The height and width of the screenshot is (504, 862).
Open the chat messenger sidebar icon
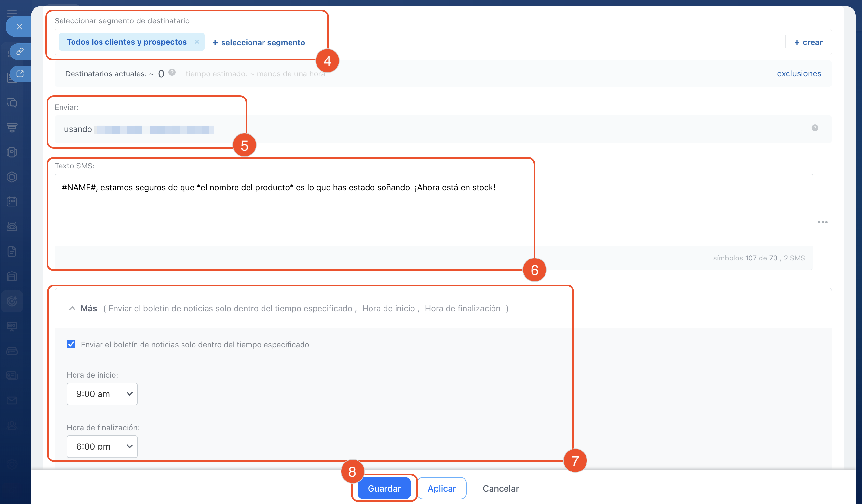click(x=12, y=102)
